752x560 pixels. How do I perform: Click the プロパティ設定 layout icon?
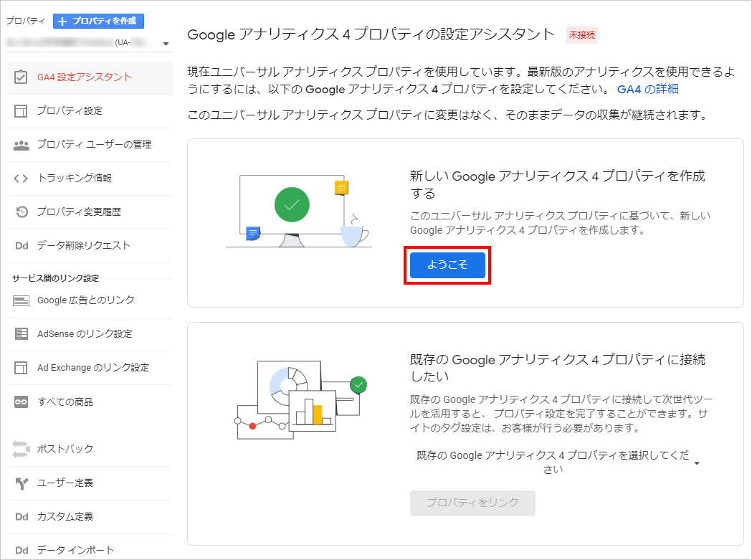[21, 111]
